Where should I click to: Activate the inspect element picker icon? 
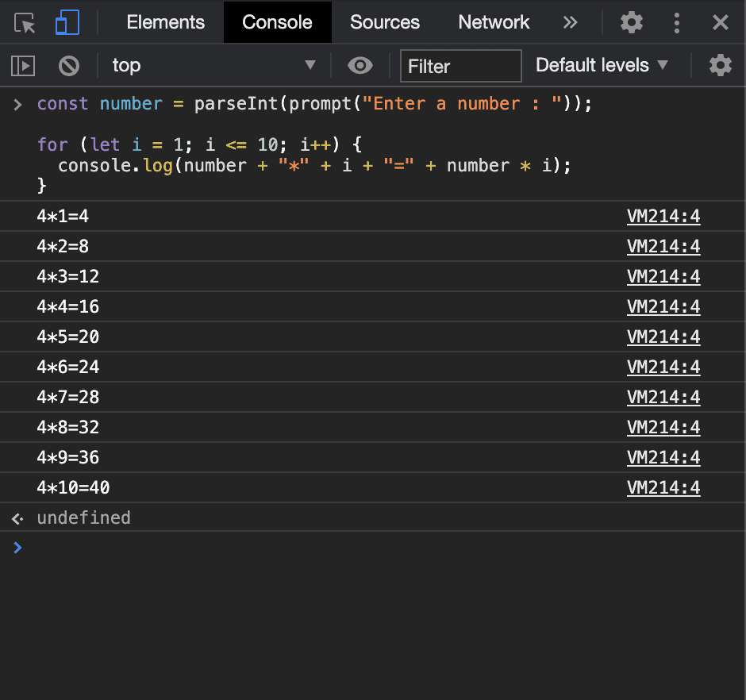(25, 23)
